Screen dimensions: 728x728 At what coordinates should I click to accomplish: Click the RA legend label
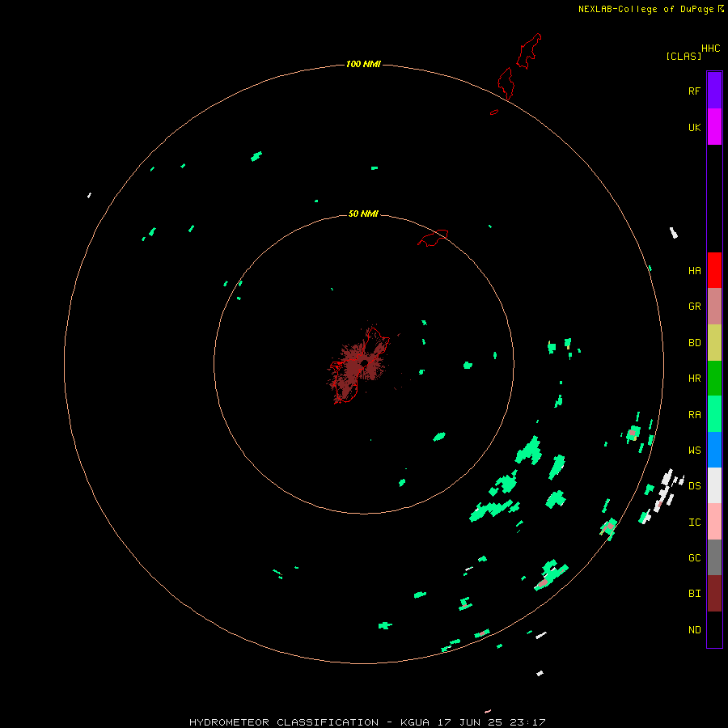coord(694,415)
